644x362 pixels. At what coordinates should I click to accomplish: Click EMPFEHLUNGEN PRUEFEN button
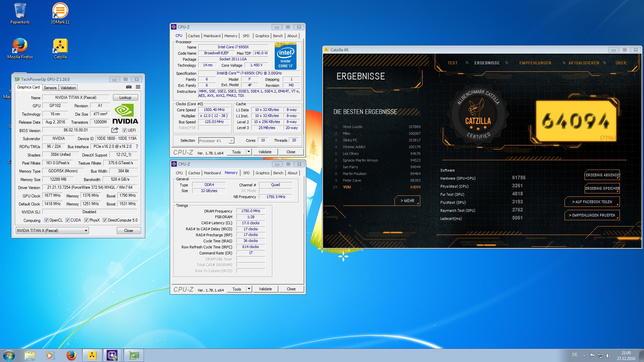tap(592, 215)
